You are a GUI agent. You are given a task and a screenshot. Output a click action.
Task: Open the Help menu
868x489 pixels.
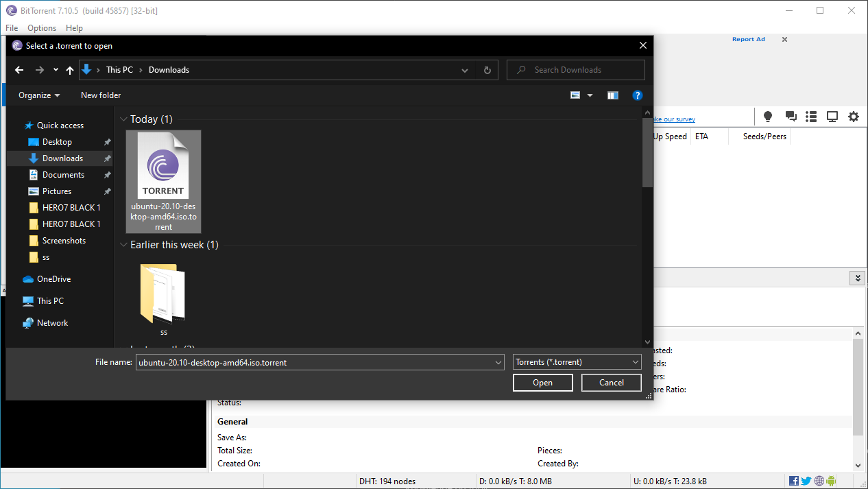tap(74, 28)
